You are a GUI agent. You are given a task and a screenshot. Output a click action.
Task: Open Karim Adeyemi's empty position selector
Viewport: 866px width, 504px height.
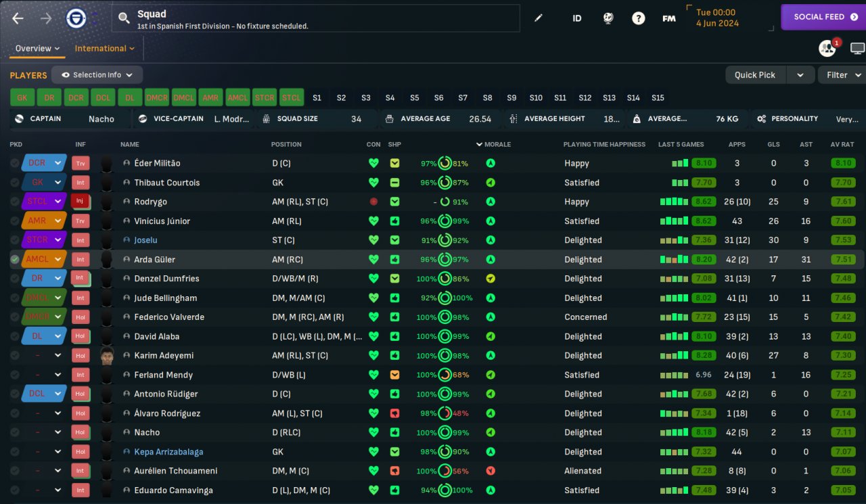[x=44, y=355]
